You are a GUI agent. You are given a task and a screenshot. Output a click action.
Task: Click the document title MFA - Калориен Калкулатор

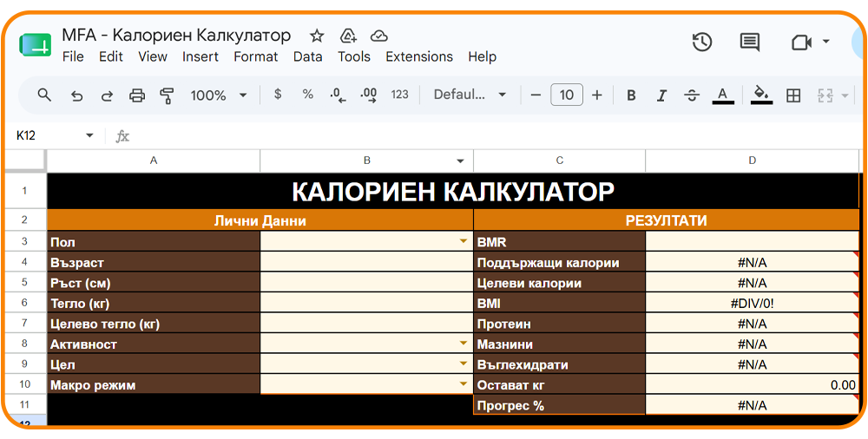(x=176, y=36)
